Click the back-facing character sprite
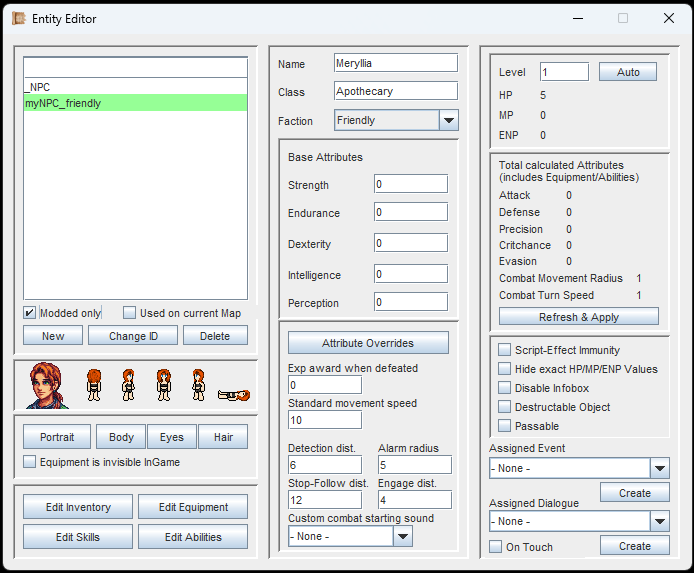 pos(94,384)
